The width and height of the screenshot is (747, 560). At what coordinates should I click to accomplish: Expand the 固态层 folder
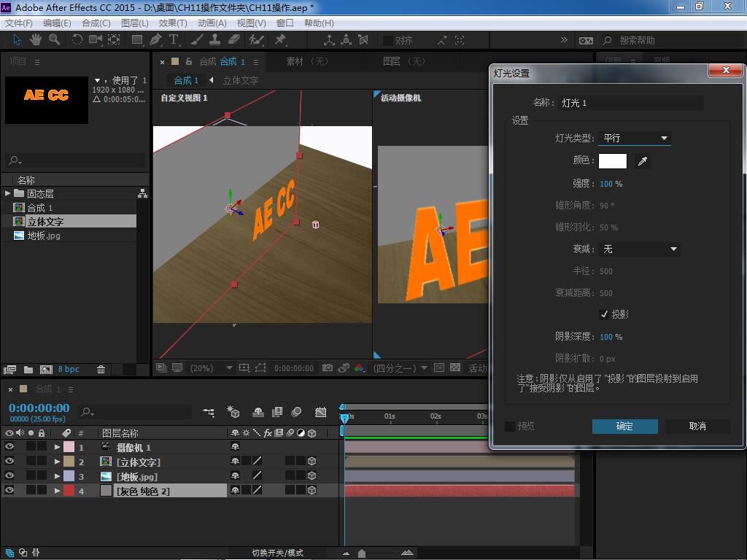tap(7, 193)
